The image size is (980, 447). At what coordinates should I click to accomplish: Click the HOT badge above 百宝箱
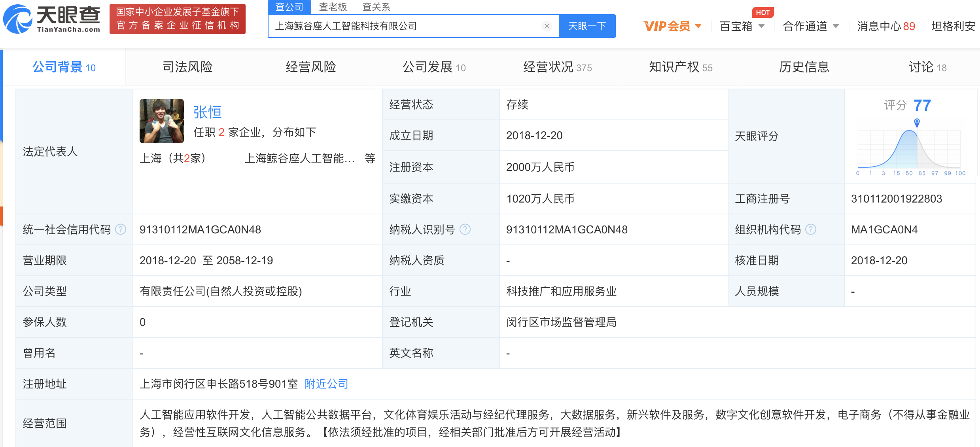762,12
